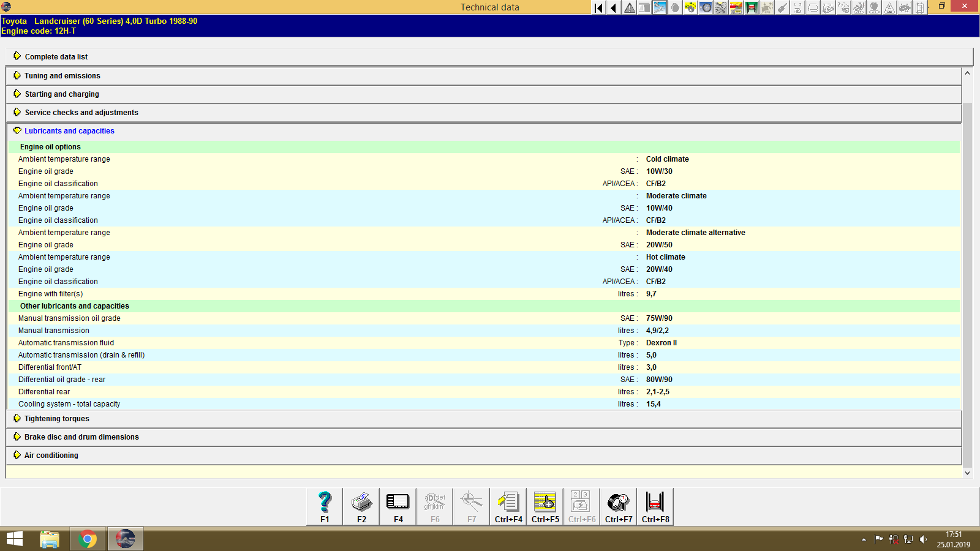The width and height of the screenshot is (980, 551).
Task: Select the spanner technical data toolbar icon
Action: click(659, 7)
